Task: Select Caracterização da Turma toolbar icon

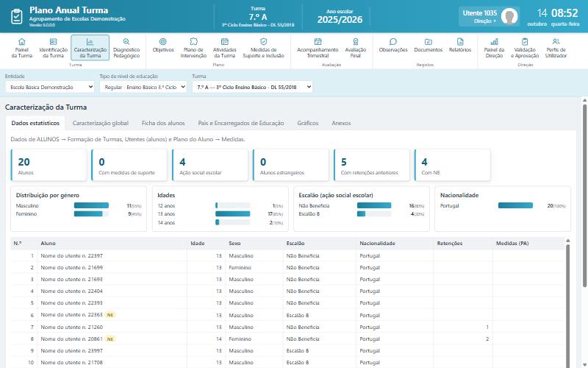Action: tap(90, 48)
